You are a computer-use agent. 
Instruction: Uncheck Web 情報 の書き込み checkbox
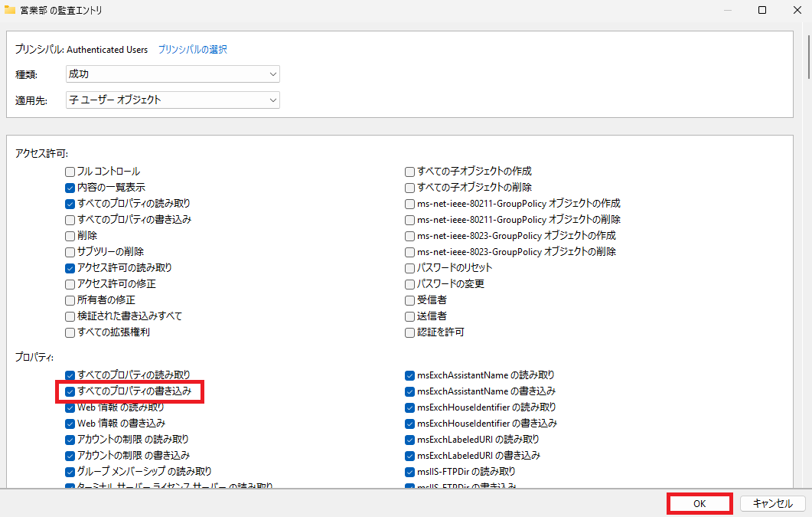point(70,424)
